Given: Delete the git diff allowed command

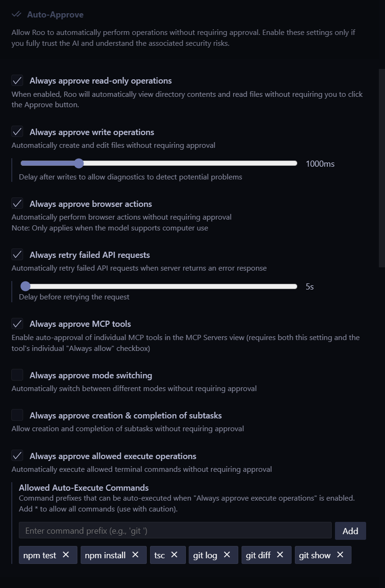Looking at the screenshot, I should coord(280,555).
